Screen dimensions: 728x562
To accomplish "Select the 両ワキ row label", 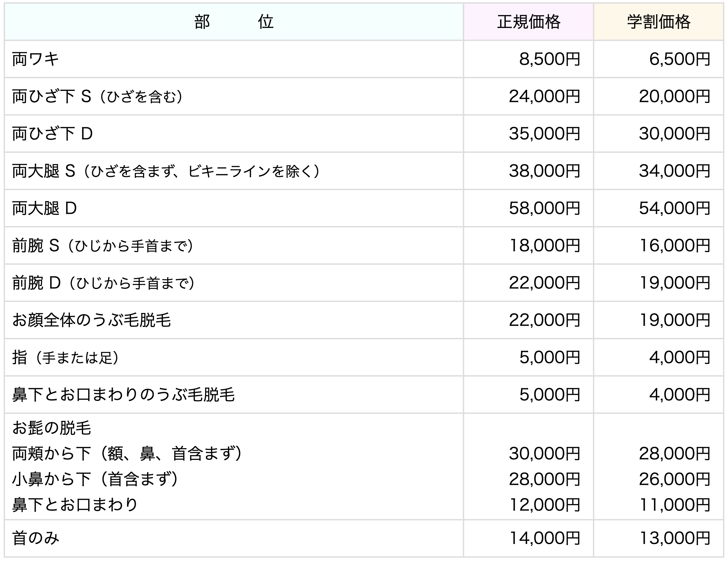I will coord(36,59).
